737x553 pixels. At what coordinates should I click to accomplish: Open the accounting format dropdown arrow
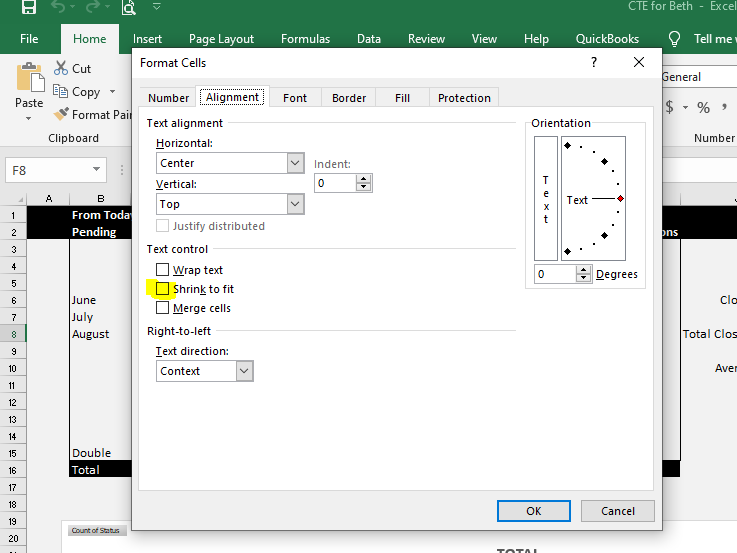(685, 108)
